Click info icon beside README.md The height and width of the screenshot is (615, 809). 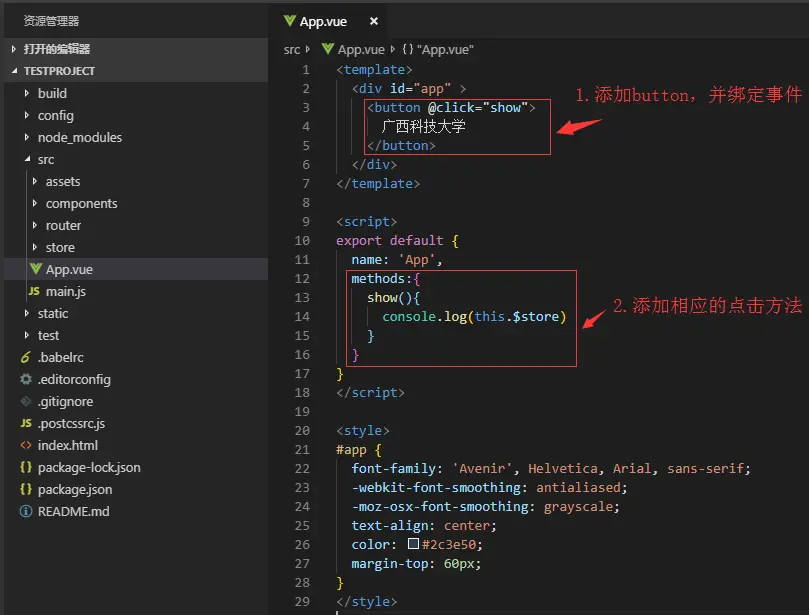click(26, 511)
